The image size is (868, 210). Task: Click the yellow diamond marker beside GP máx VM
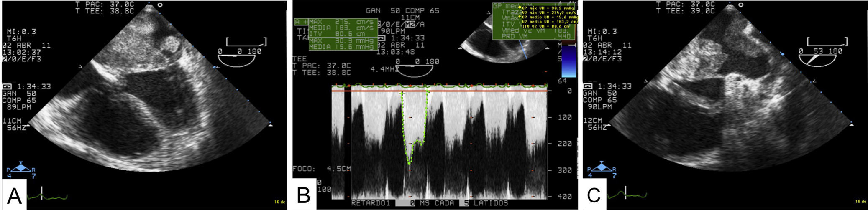point(520,8)
